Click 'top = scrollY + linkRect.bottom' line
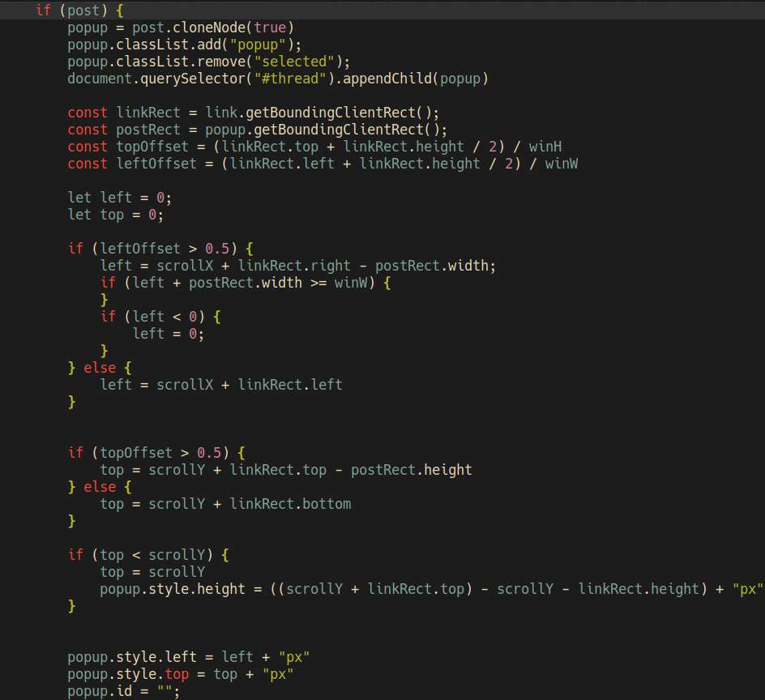This screenshot has height=700, width=765. 225,504
